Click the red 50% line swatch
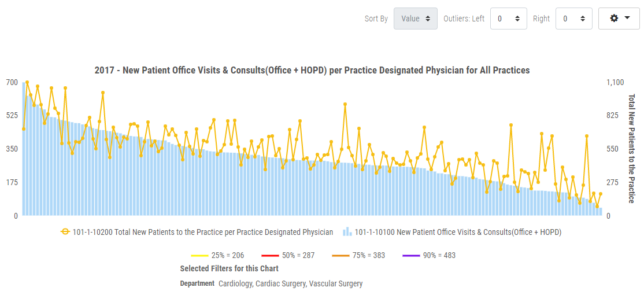 coord(270,255)
